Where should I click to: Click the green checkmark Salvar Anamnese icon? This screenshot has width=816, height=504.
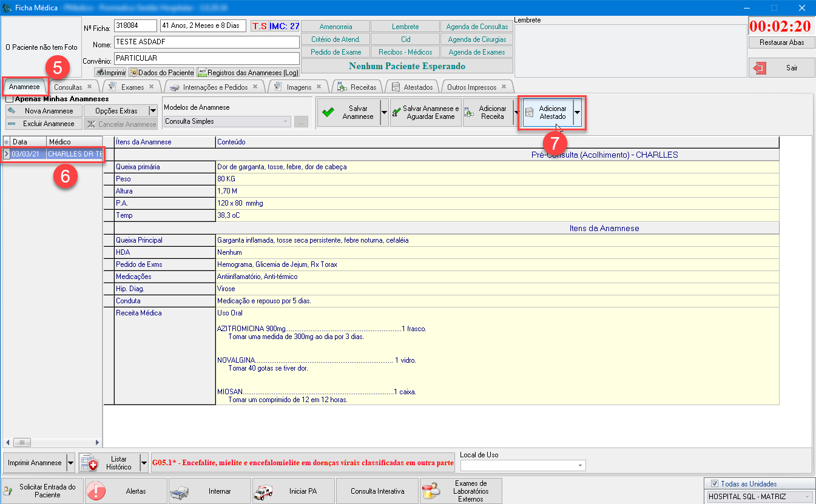coord(328,113)
